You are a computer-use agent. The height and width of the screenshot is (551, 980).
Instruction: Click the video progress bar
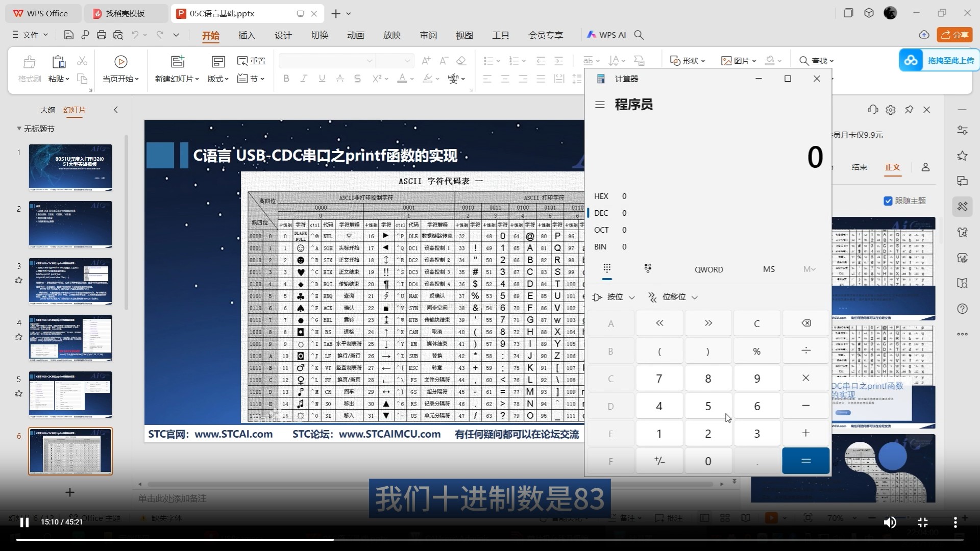pyautogui.click(x=490, y=539)
